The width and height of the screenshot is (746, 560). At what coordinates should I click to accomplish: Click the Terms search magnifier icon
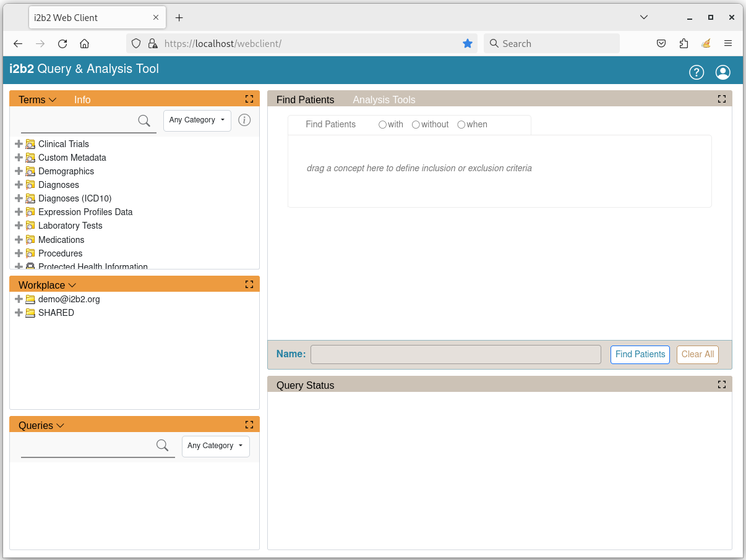pos(144,121)
